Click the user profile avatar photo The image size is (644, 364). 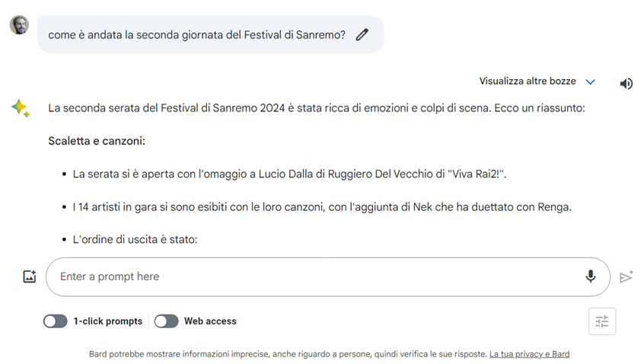click(x=20, y=25)
